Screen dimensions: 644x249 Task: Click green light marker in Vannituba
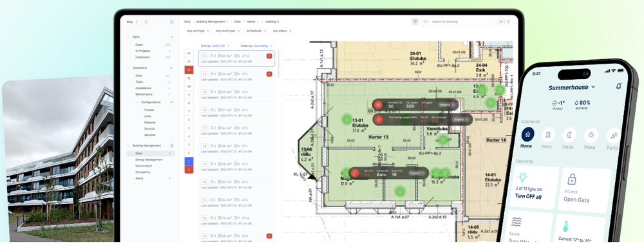pyautogui.click(x=443, y=140)
